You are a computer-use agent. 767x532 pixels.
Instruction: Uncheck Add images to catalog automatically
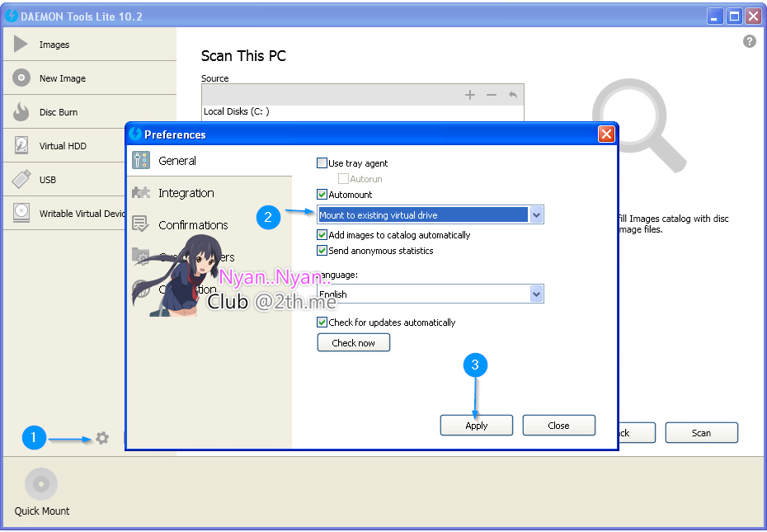[x=322, y=235]
